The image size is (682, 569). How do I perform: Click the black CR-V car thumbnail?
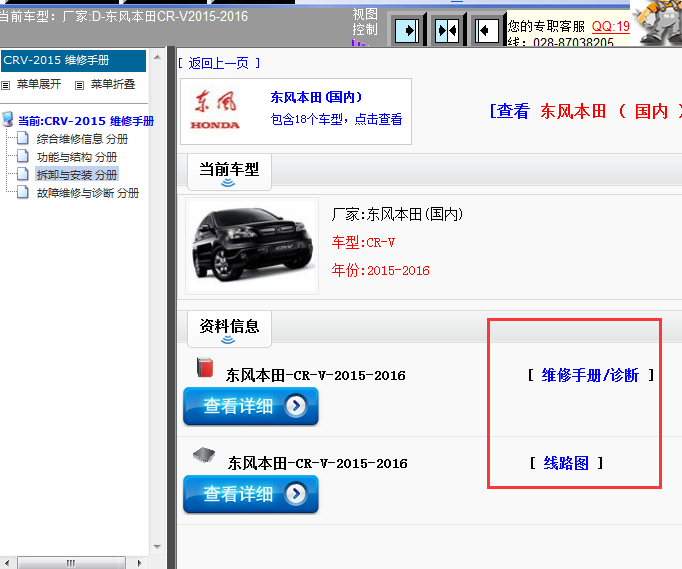[x=252, y=246]
